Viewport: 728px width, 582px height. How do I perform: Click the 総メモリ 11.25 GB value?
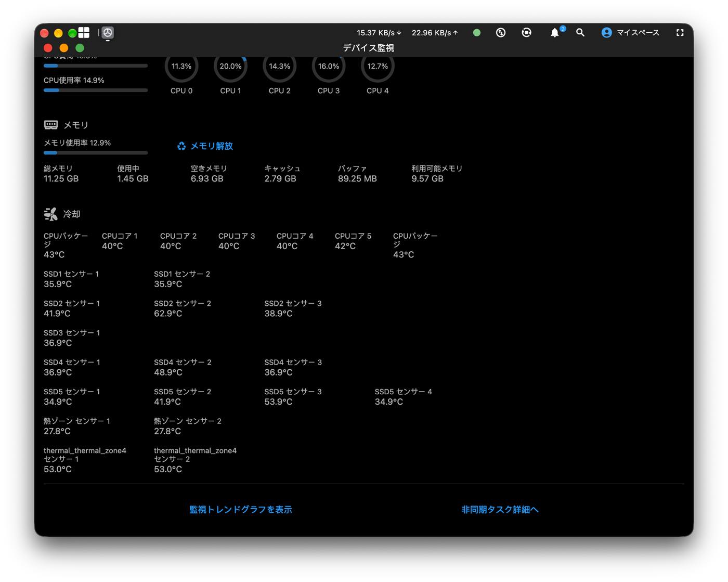[x=61, y=178]
